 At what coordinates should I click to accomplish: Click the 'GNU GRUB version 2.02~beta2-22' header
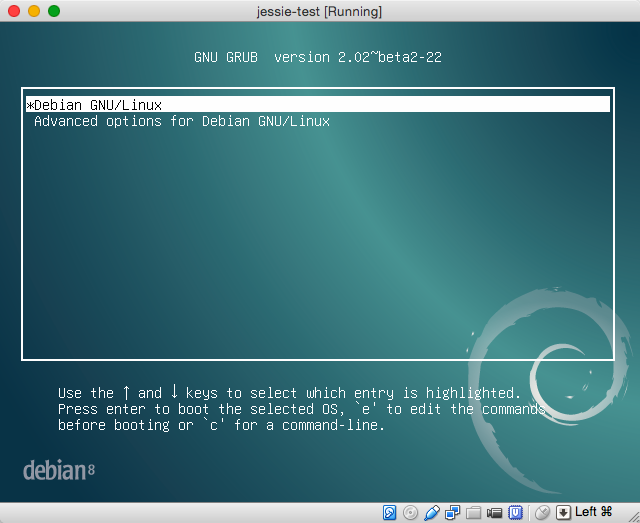318,57
